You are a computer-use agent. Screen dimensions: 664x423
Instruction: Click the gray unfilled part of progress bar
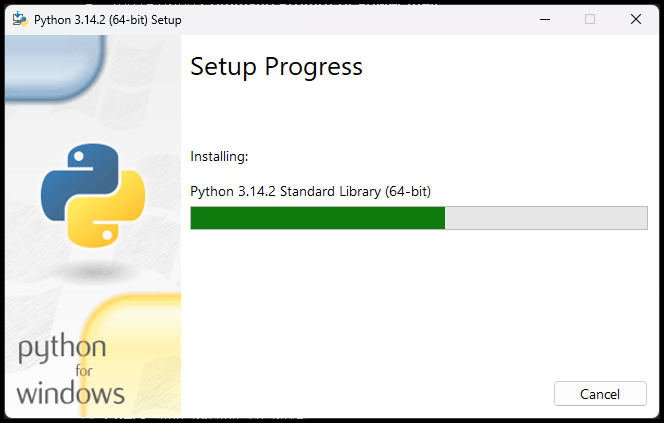pyautogui.click(x=546, y=218)
